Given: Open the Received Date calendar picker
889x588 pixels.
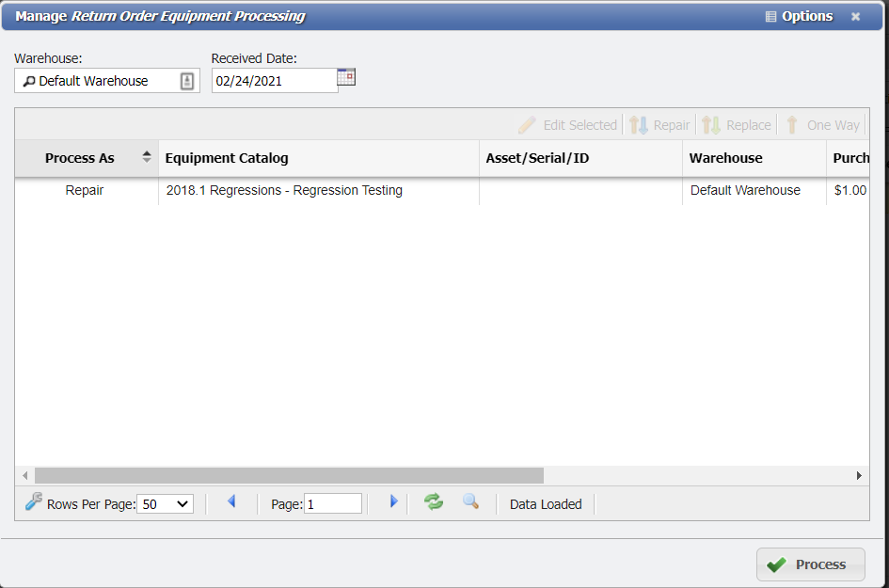Looking at the screenshot, I should pyautogui.click(x=345, y=77).
